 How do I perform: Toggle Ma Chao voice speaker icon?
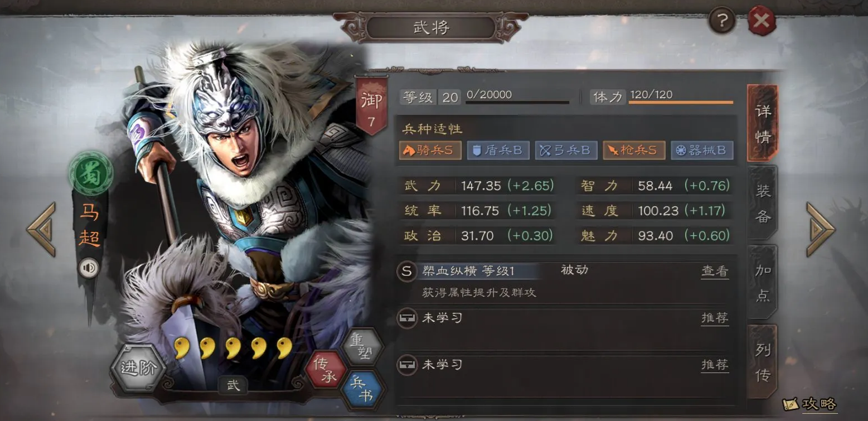(89, 268)
